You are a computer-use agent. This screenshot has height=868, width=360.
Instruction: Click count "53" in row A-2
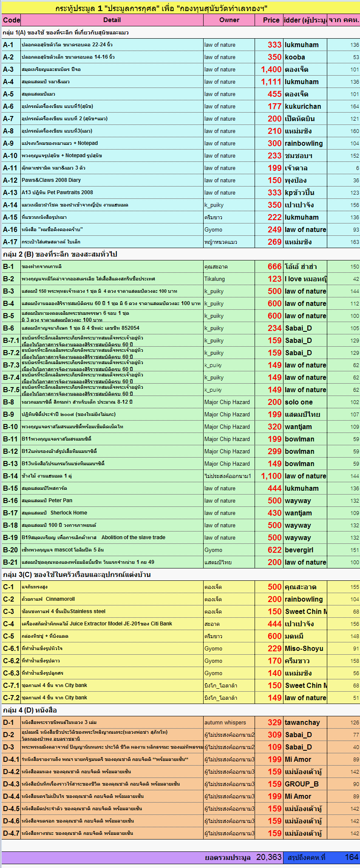356,57
